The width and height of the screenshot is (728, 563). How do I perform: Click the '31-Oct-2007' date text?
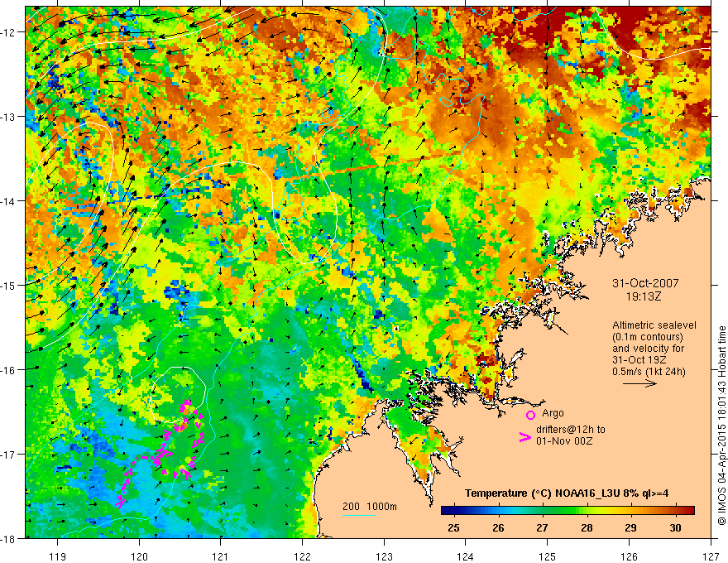[645, 283]
